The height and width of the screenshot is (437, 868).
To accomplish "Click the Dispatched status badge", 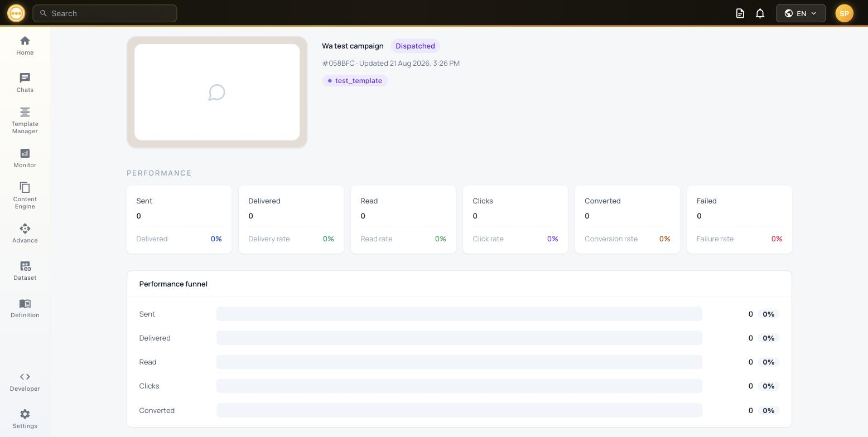I will 415,46.
